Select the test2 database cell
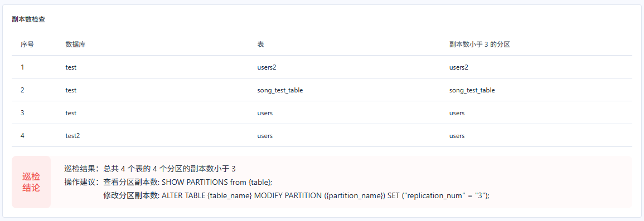This screenshot has width=644, height=221. click(72, 136)
